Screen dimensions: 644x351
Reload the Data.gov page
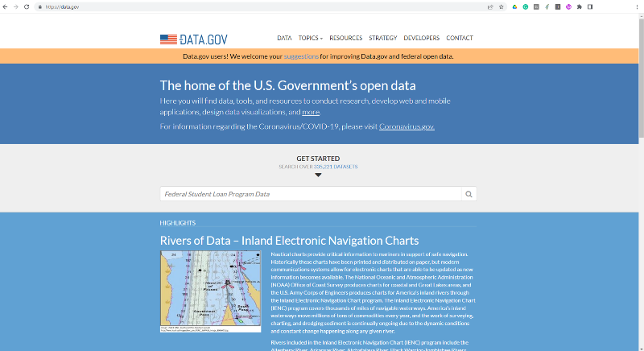click(x=27, y=7)
